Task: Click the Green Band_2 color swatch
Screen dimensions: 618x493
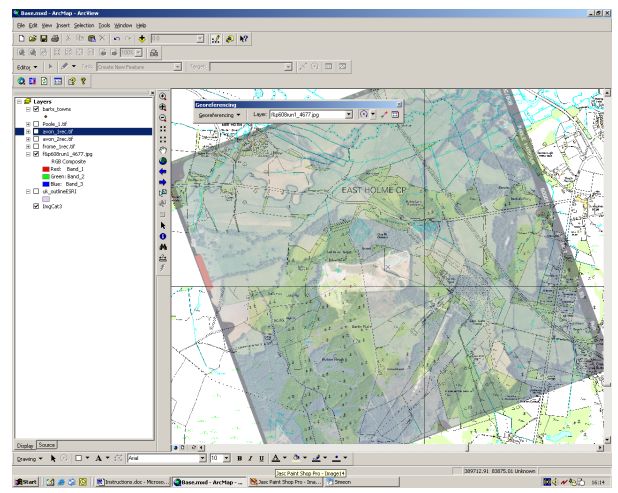Action: [x=45, y=177]
